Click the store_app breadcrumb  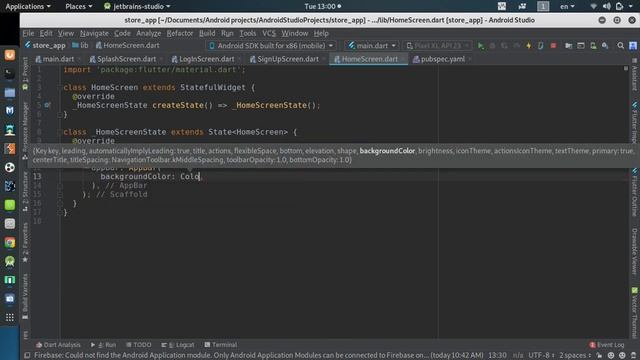tap(45, 46)
